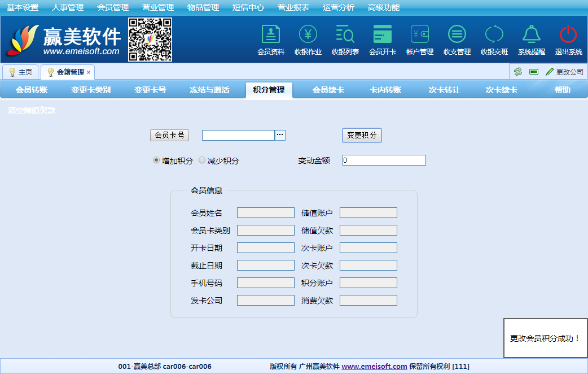
Task: Switch to the 主页 tab
Action: point(21,72)
